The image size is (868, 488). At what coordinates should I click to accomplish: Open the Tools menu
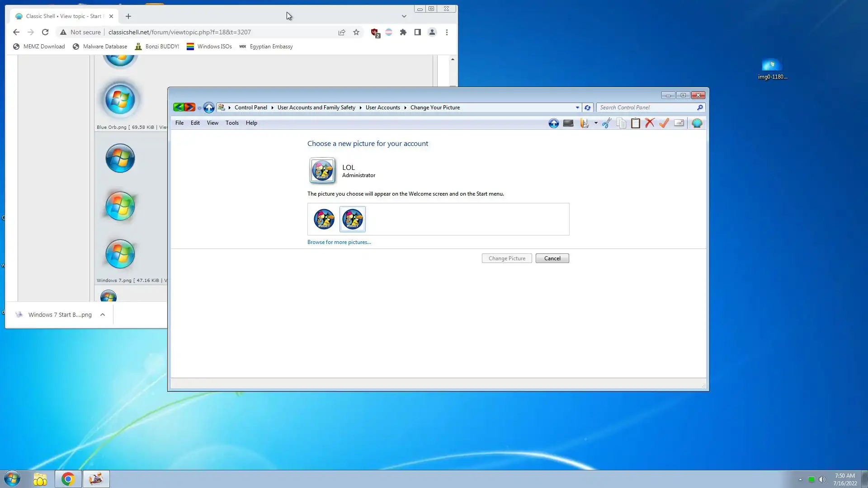[232, 123]
